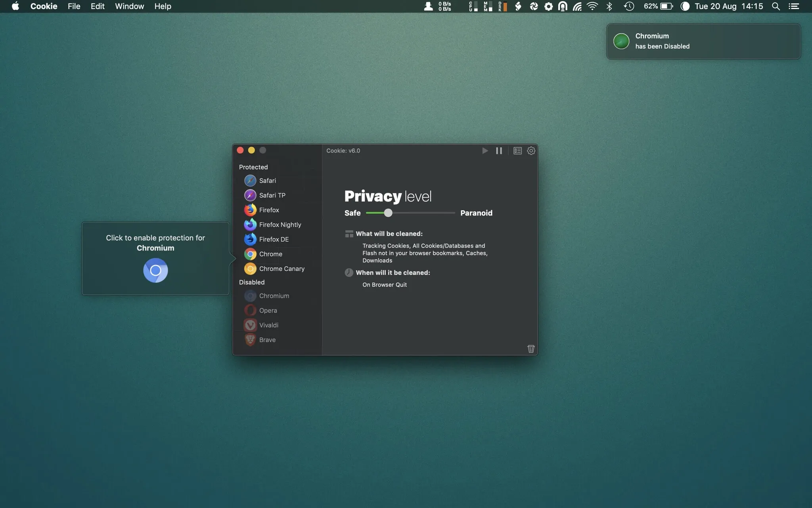Open the Window menu in menu bar
Image resolution: width=812 pixels, height=508 pixels.
tap(130, 6)
